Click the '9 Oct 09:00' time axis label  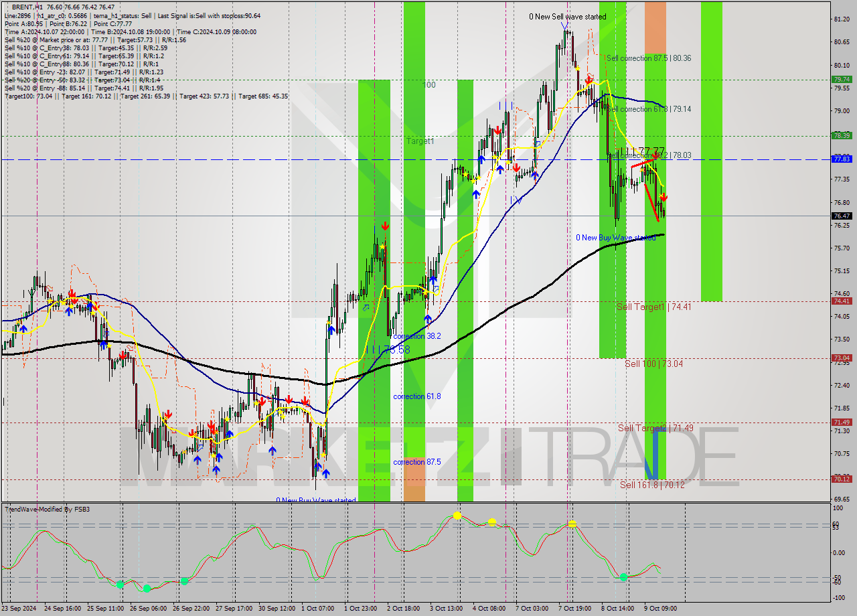click(x=659, y=608)
